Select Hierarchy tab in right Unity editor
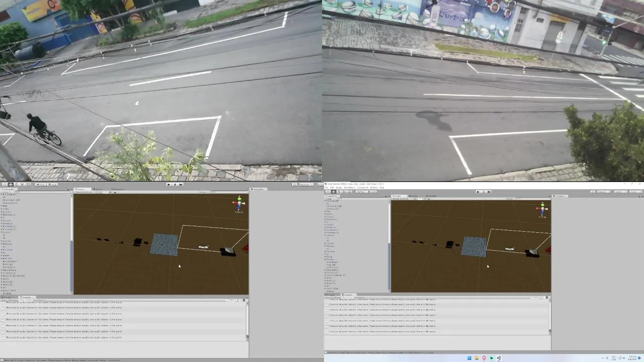644x362 pixels. click(333, 196)
